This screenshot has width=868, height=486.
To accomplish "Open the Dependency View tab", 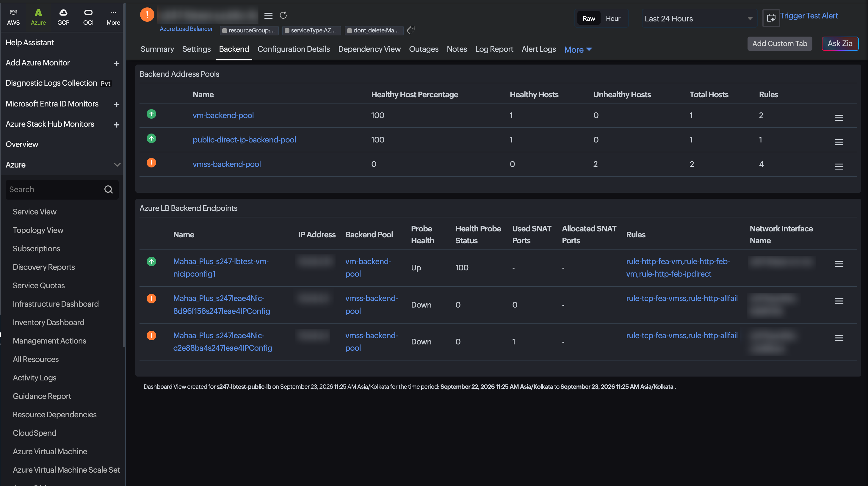I will click(369, 49).
